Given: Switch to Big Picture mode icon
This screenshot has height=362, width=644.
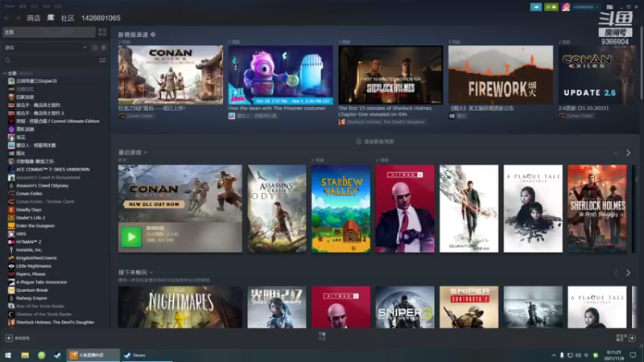Looking at the screenshot, I should pos(609,7).
